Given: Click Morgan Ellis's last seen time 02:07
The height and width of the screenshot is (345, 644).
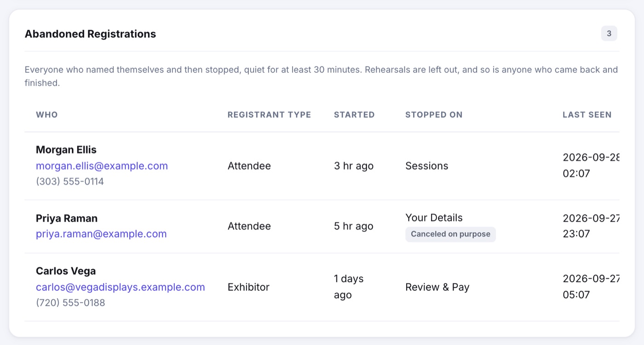Looking at the screenshot, I should click(x=576, y=173).
